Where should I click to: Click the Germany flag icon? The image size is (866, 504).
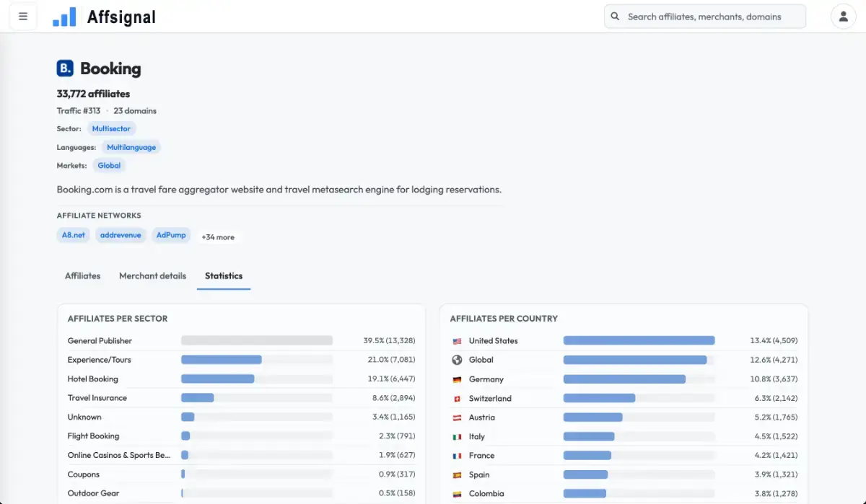point(457,379)
